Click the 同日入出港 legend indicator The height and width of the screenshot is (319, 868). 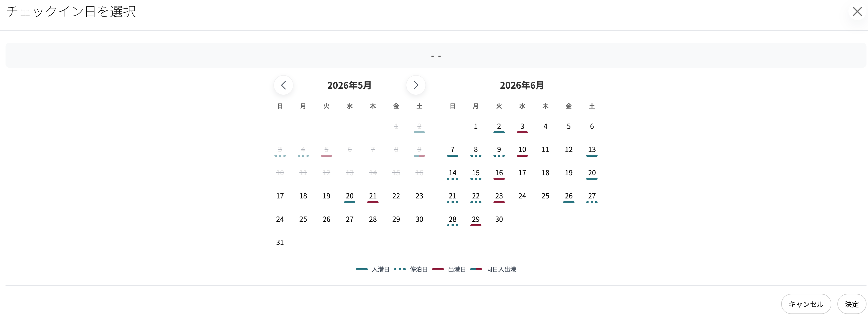coord(493,269)
